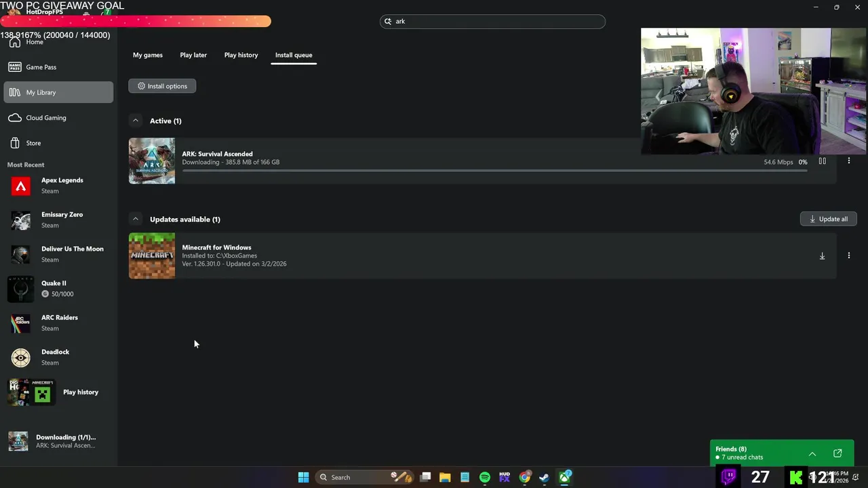Open Play history in the sidebar
The width and height of the screenshot is (868, 488).
[x=58, y=392]
